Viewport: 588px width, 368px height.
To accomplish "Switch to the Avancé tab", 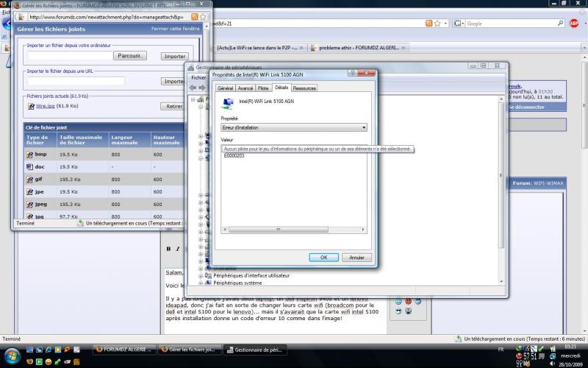I will [245, 88].
